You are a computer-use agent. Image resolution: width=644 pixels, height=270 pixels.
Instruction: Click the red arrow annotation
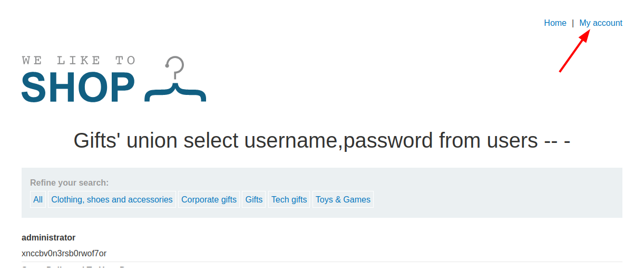tap(574, 51)
